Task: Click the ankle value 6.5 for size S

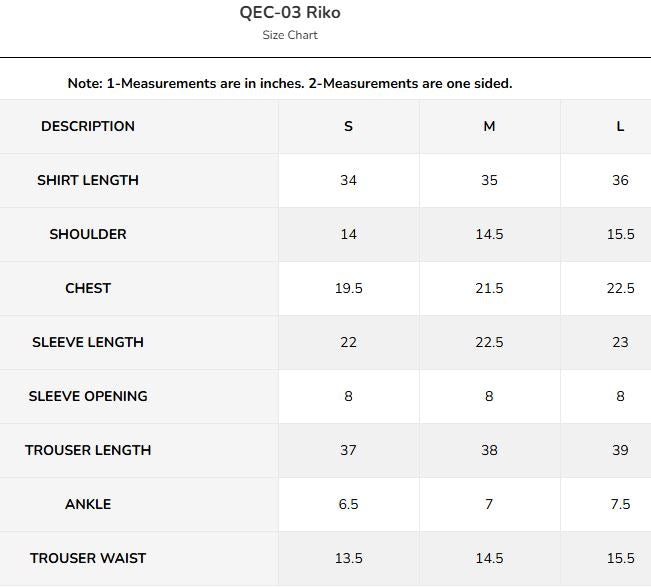Action: tap(348, 504)
